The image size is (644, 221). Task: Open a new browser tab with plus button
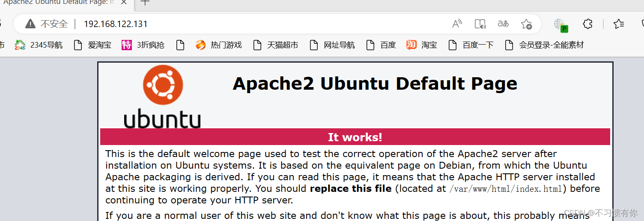[x=145, y=2]
